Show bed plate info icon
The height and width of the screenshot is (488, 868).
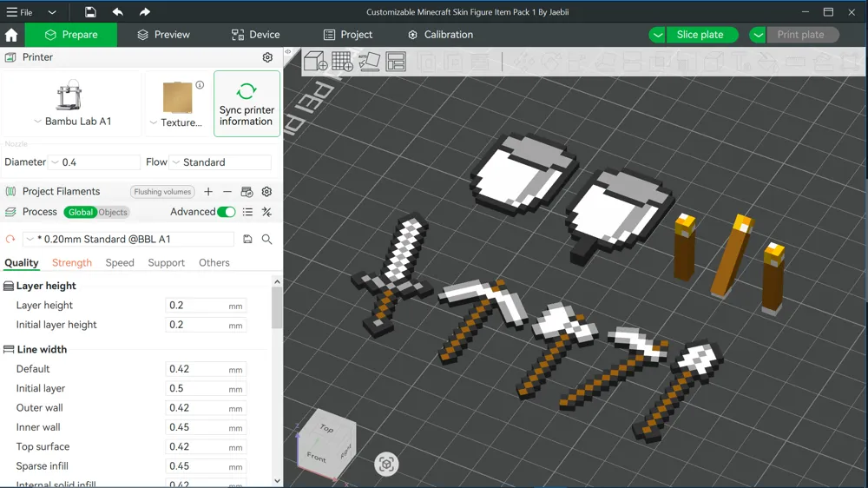coord(200,85)
